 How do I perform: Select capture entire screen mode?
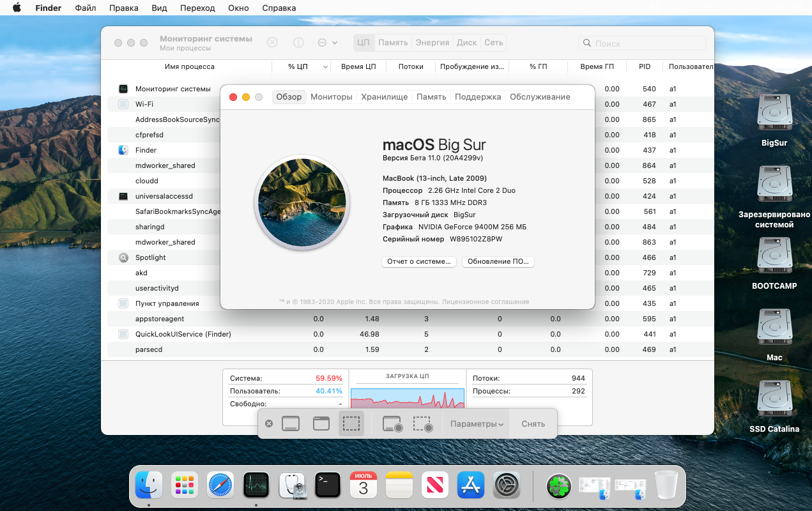(291, 423)
